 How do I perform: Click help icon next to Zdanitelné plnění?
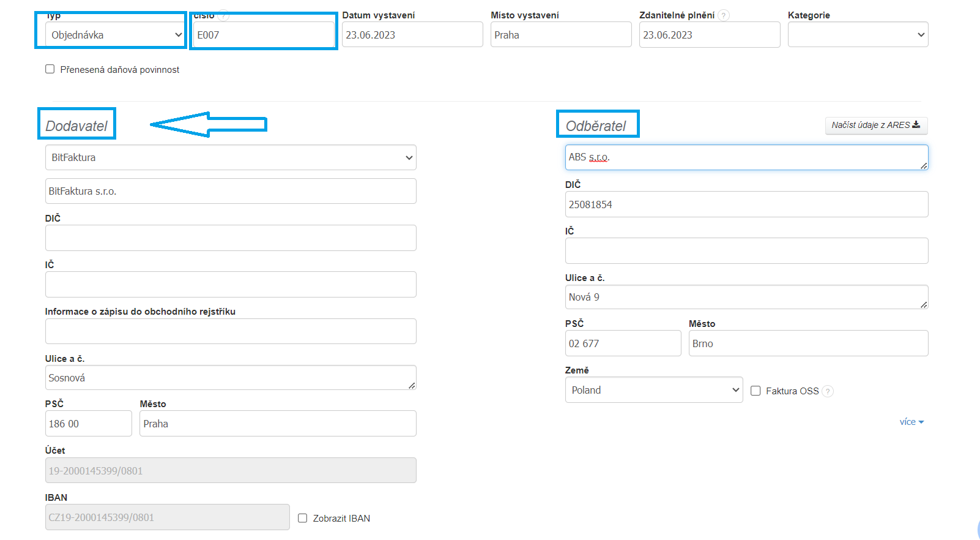pyautogui.click(x=724, y=15)
